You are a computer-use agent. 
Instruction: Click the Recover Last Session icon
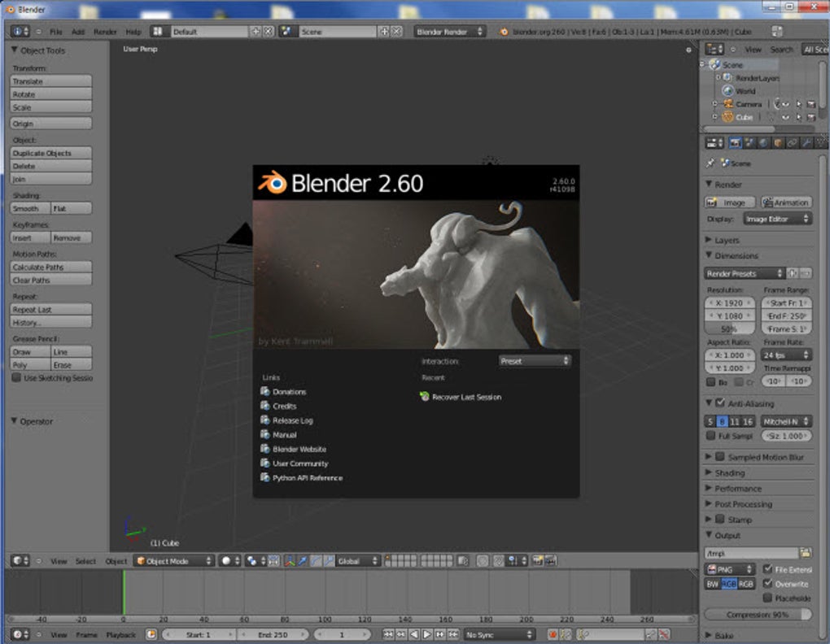(424, 397)
